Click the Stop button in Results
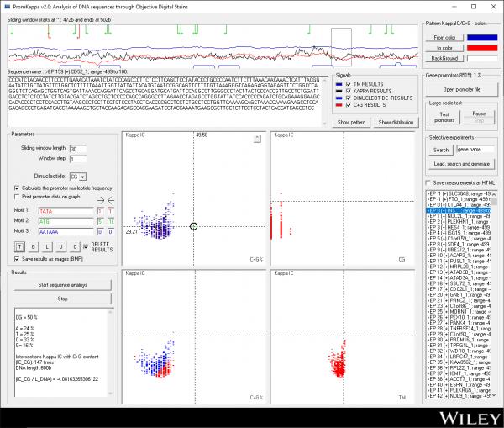Viewport: 504px width, 428px height. coord(63,299)
